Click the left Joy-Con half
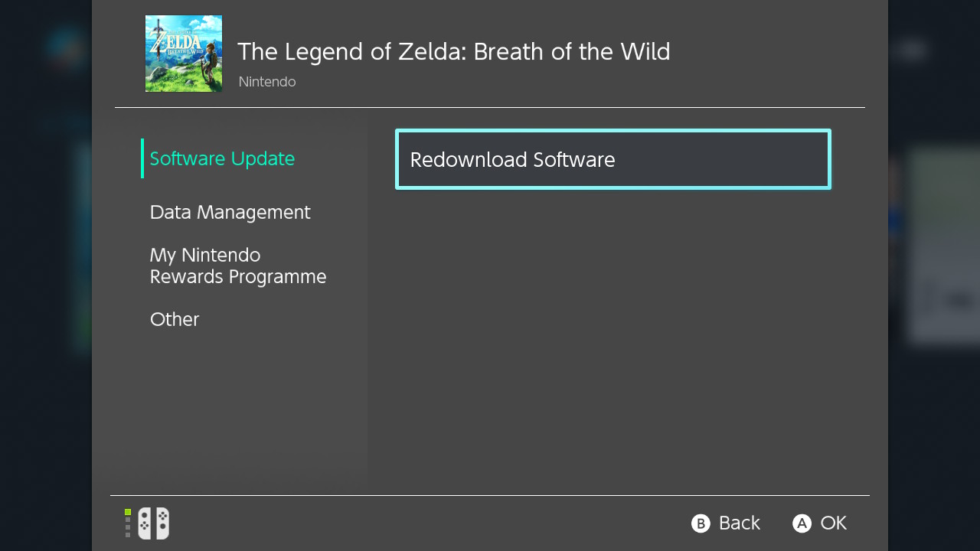Viewport: 980px width, 551px height. click(145, 523)
